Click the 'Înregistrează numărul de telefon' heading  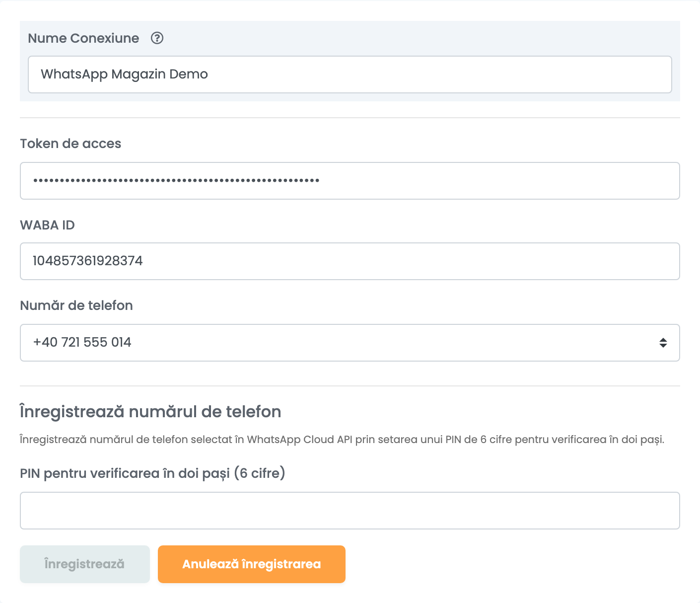(150, 412)
